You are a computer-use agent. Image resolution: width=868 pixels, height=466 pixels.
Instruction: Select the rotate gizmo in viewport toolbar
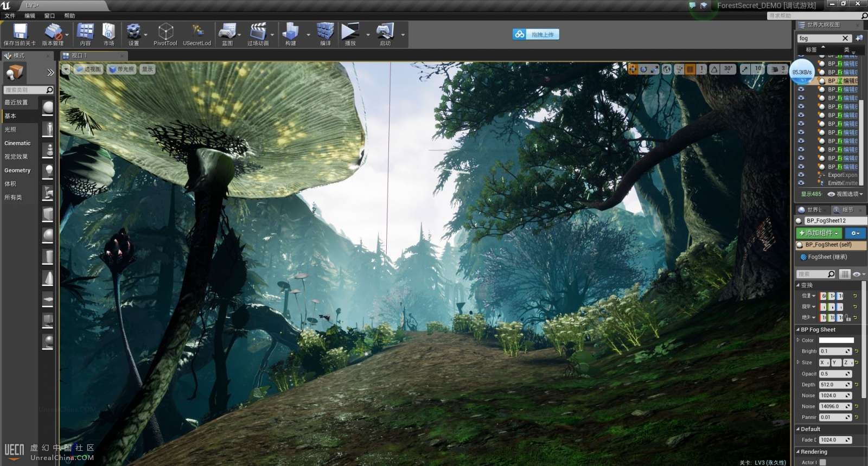[643, 69]
